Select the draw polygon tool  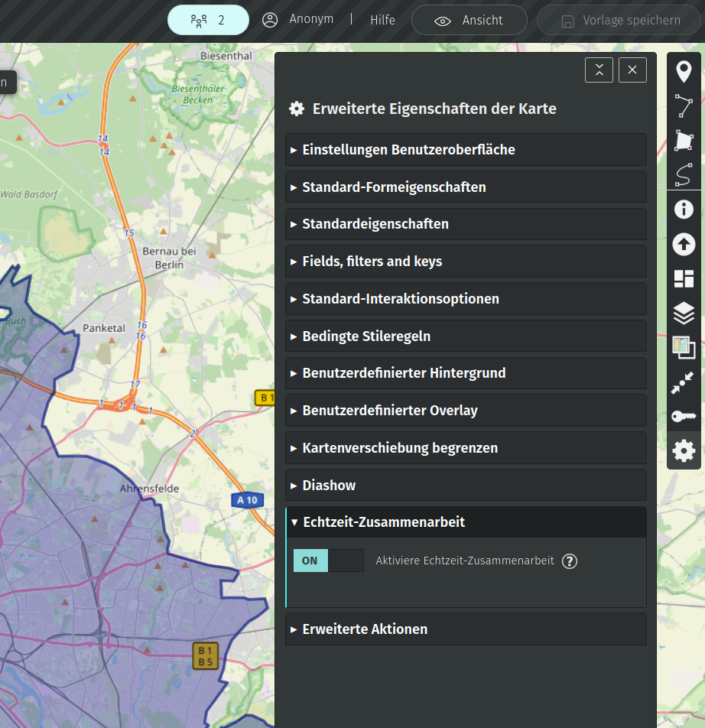[684, 141]
